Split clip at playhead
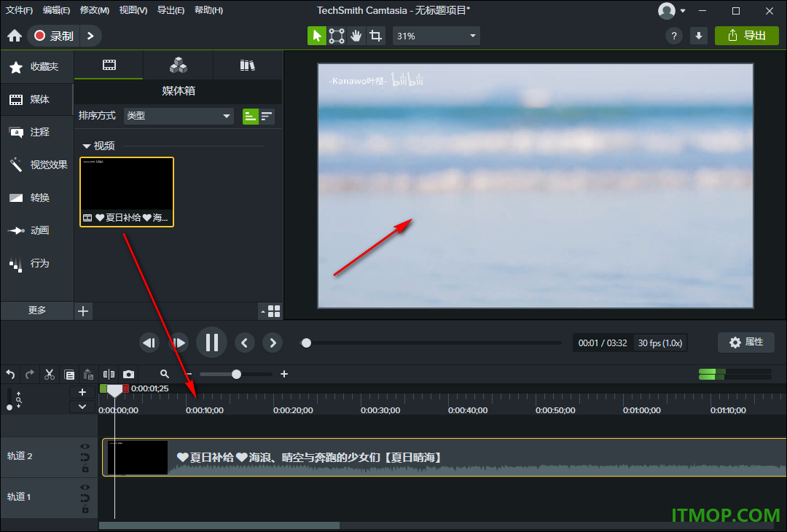 coord(109,374)
